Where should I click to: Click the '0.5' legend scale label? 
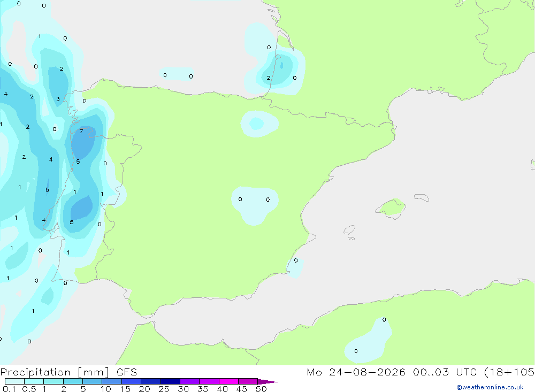click(x=29, y=389)
